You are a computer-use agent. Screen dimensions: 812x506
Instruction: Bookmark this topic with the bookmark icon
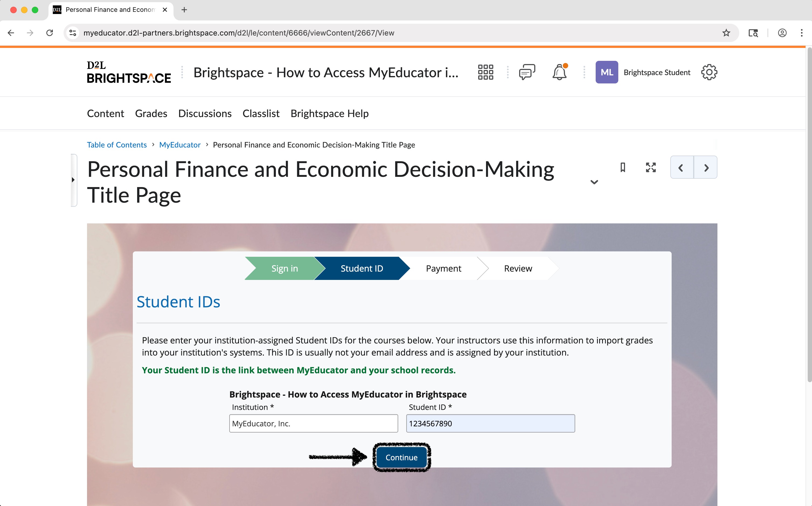[623, 167]
